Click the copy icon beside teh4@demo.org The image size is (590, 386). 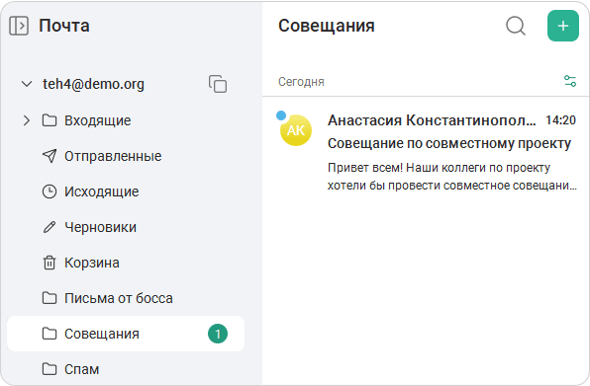point(218,84)
